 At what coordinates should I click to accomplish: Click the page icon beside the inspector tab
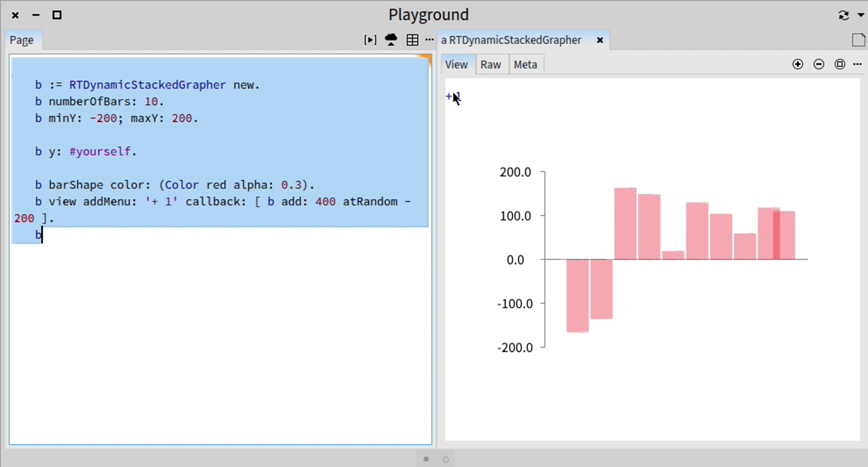859,40
